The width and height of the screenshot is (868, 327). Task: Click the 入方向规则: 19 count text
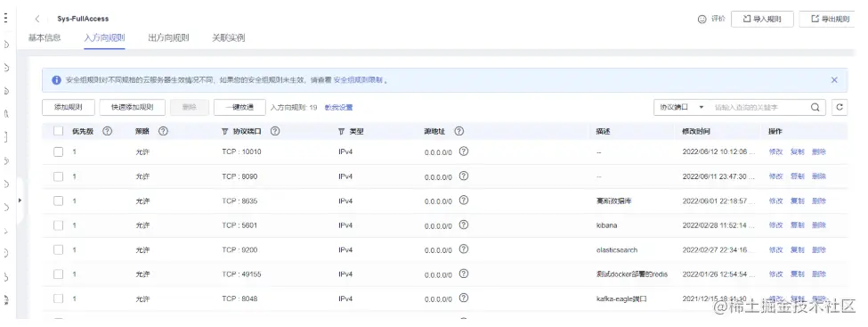coord(294,108)
